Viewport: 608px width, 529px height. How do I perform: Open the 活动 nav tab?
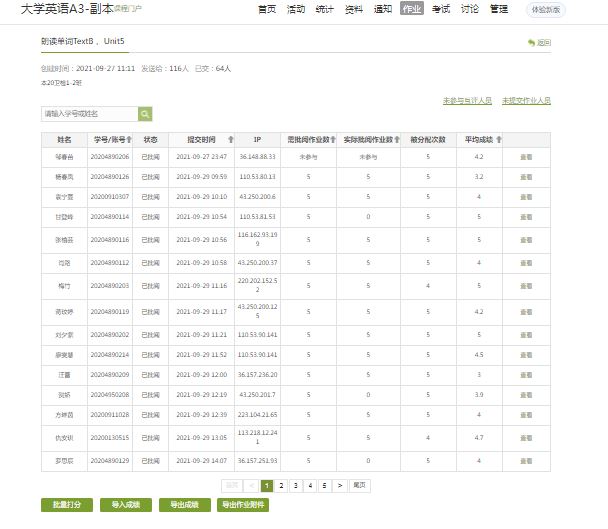point(296,9)
